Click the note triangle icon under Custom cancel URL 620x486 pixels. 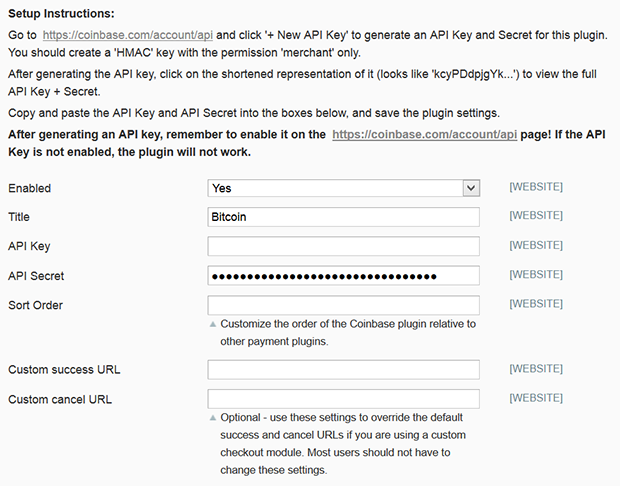point(213,418)
